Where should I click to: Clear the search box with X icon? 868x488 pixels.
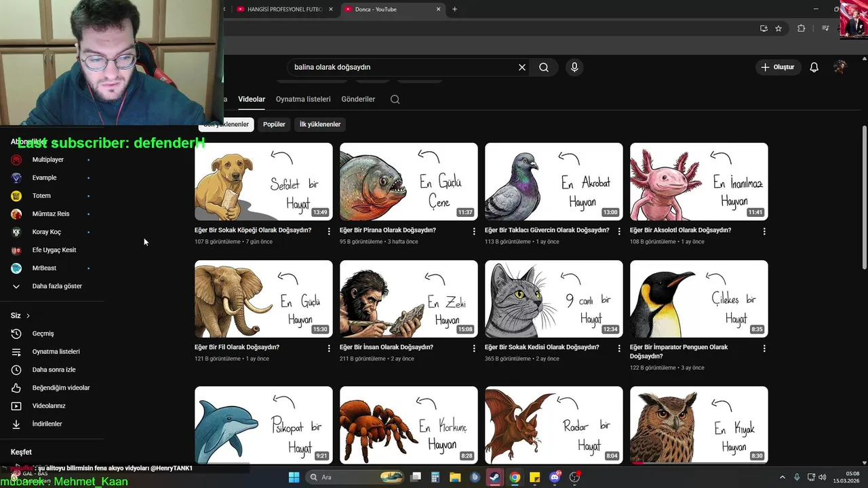click(x=522, y=67)
